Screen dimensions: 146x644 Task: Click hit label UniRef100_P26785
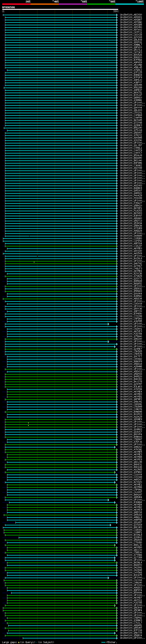(131, 603)
